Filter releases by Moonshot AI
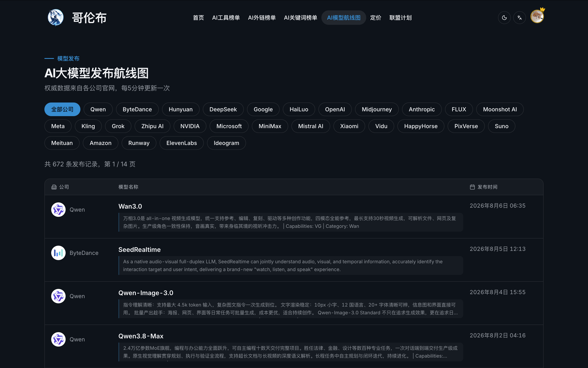 (500, 109)
